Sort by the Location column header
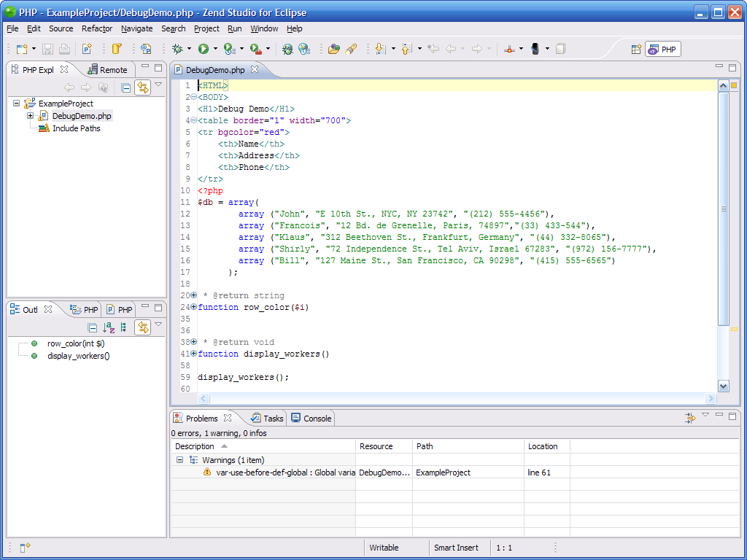 pyautogui.click(x=547, y=446)
